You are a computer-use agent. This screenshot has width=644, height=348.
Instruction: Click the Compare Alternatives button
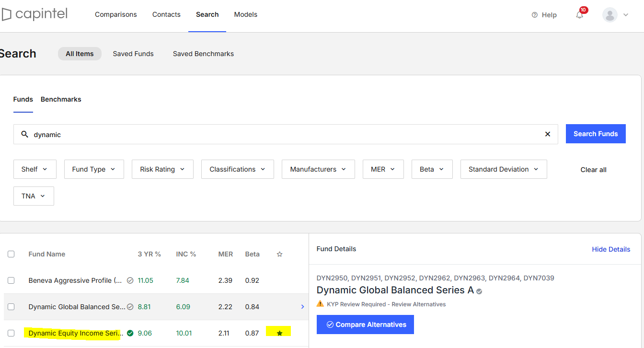pyautogui.click(x=365, y=325)
